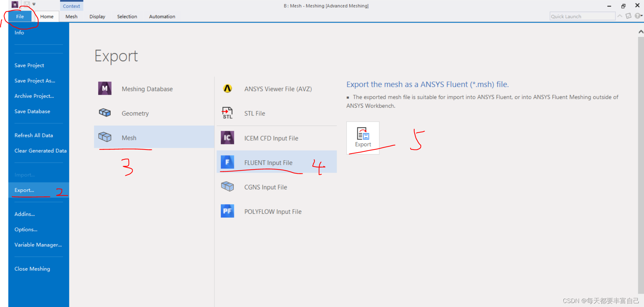This screenshot has height=307, width=644.
Task: Toggle the checkbox icon beside Quick Launch
Action: (x=628, y=16)
